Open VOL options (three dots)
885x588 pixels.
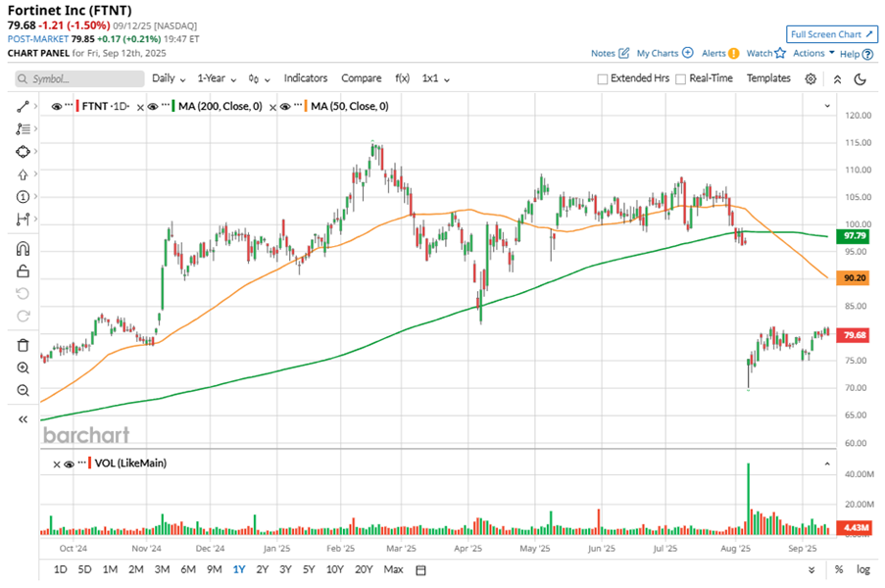coord(82,463)
